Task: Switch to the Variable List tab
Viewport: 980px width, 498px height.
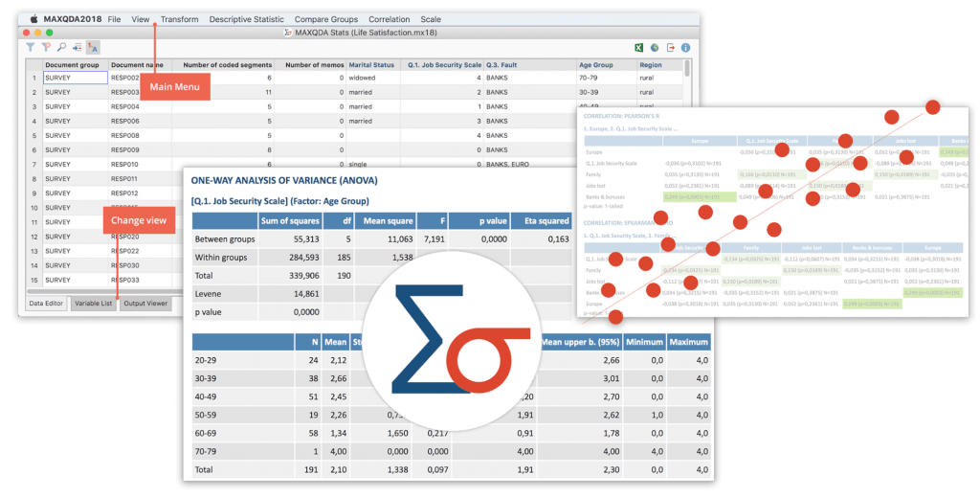Action: 93,304
